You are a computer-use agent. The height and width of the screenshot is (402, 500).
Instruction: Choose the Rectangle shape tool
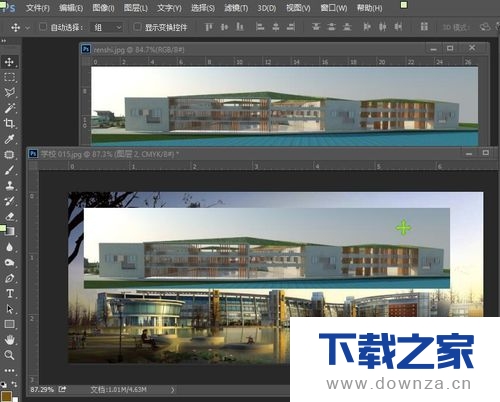9,324
